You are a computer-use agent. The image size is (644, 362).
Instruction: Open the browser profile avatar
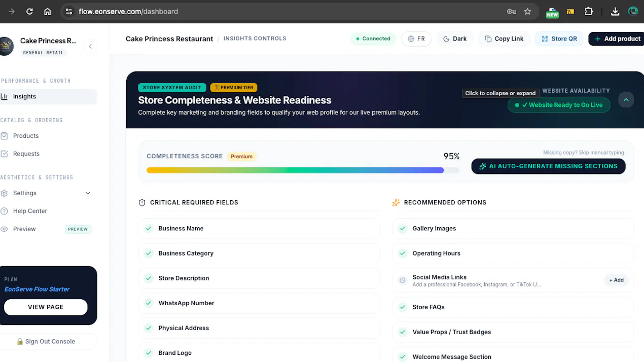[633, 11]
